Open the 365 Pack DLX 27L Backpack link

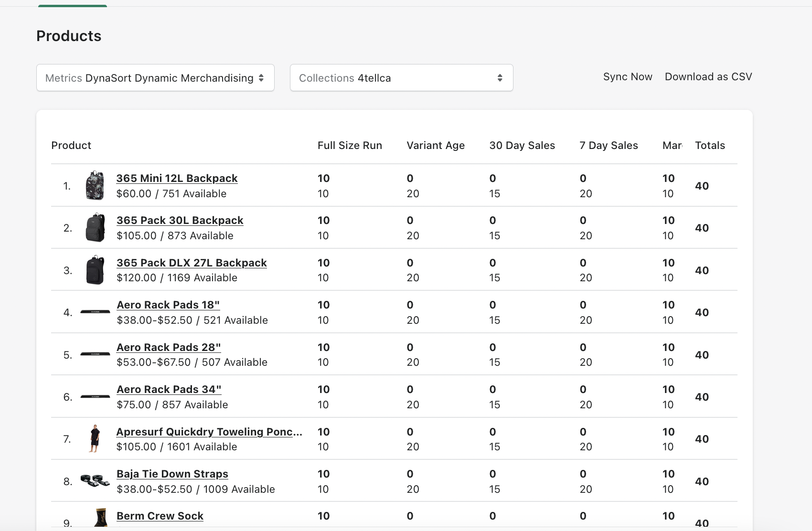(x=192, y=263)
